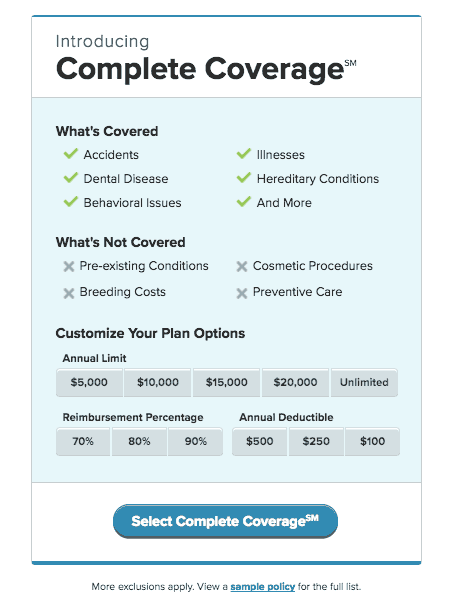453x606 pixels.
Task: Click the checkmark icon beside Dental Disease
Action: click(x=71, y=177)
